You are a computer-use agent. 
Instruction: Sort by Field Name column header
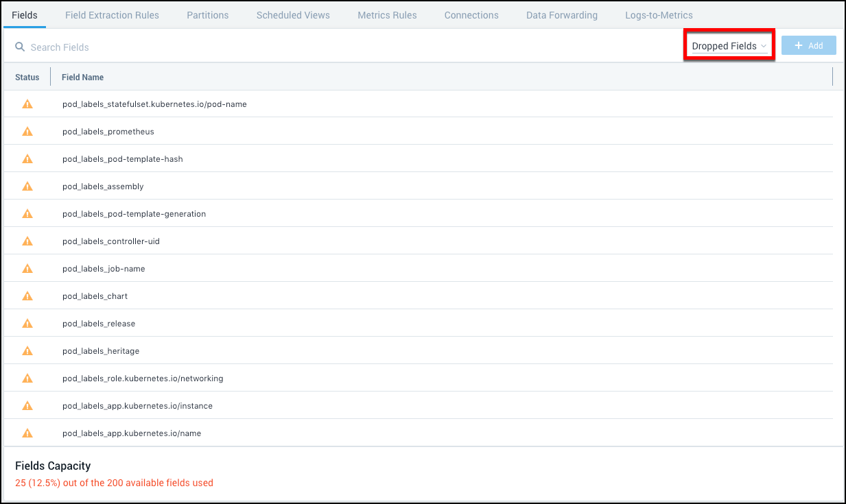83,77
